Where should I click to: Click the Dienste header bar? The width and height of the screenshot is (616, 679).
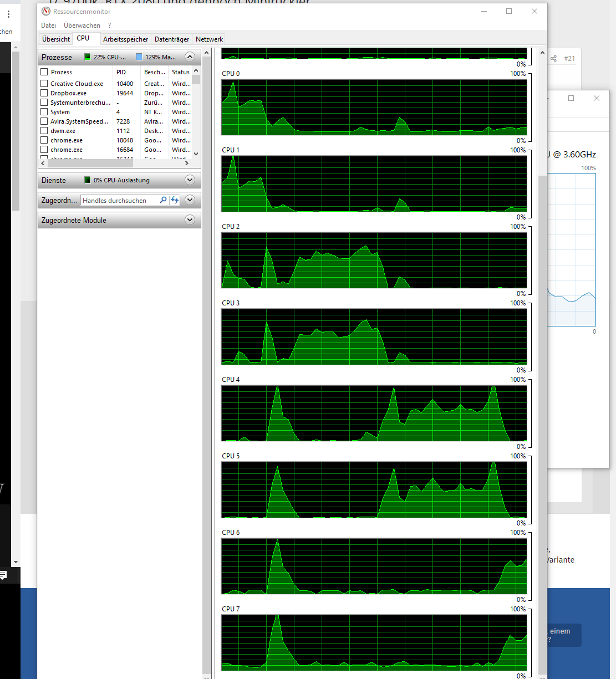[x=119, y=180]
